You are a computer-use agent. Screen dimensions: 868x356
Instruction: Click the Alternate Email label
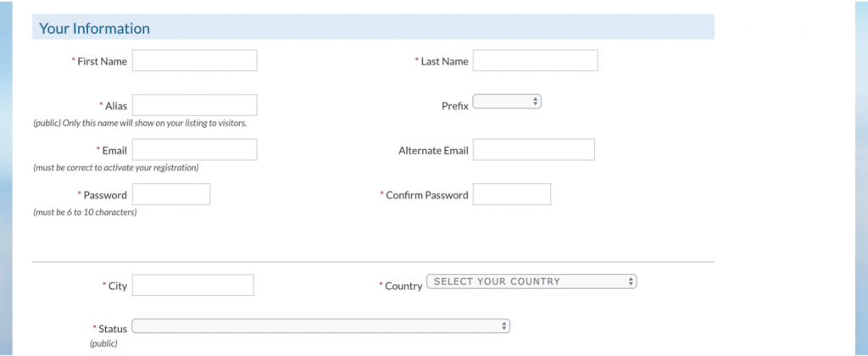pyautogui.click(x=433, y=151)
